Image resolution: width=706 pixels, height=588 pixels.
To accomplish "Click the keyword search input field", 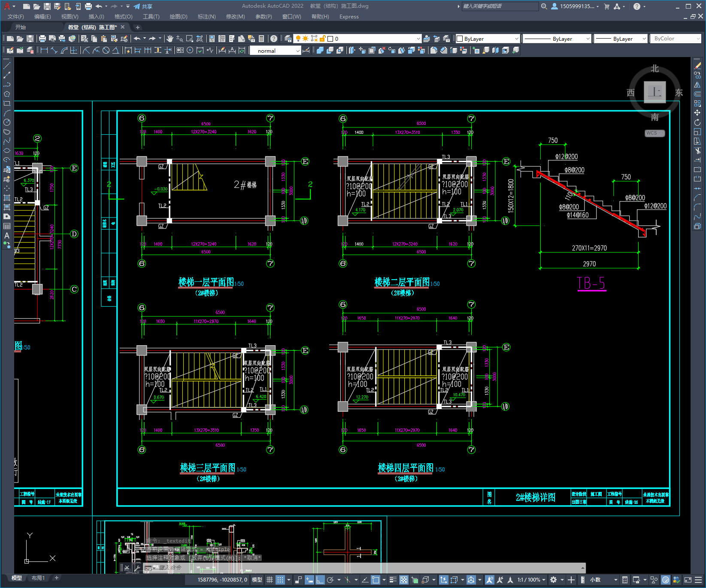I will [x=500, y=6].
